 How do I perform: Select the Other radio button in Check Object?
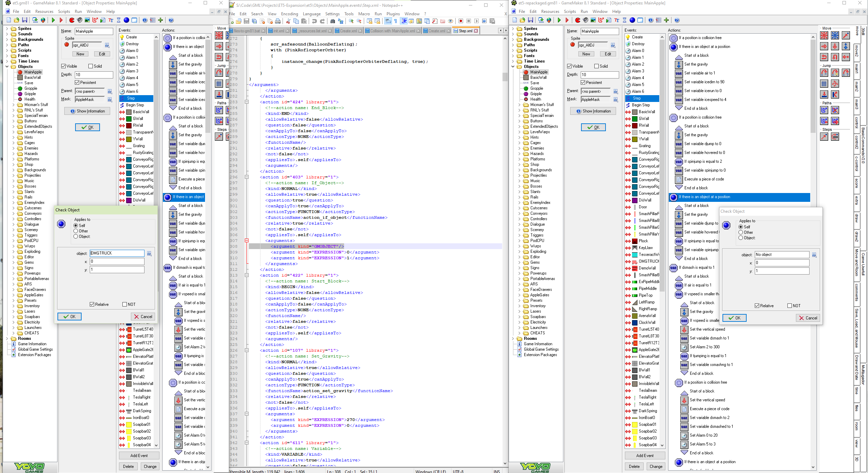(x=76, y=231)
